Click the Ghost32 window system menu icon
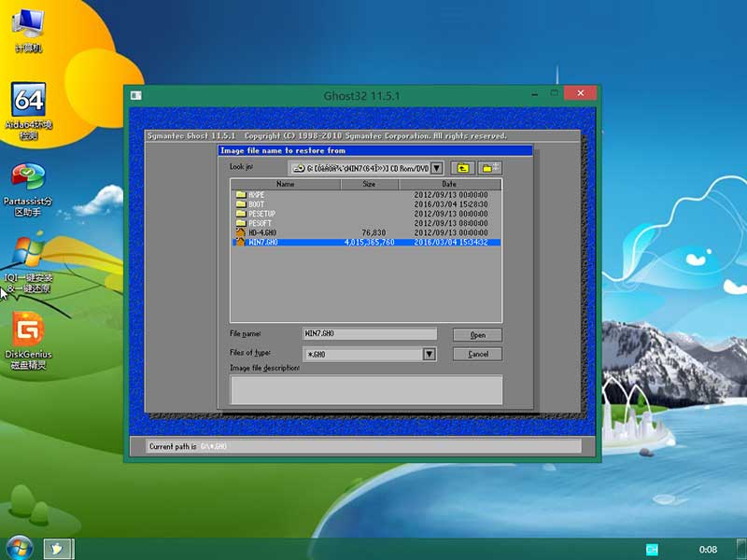Viewport: 747px width, 560px height. click(x=135, y=95)
